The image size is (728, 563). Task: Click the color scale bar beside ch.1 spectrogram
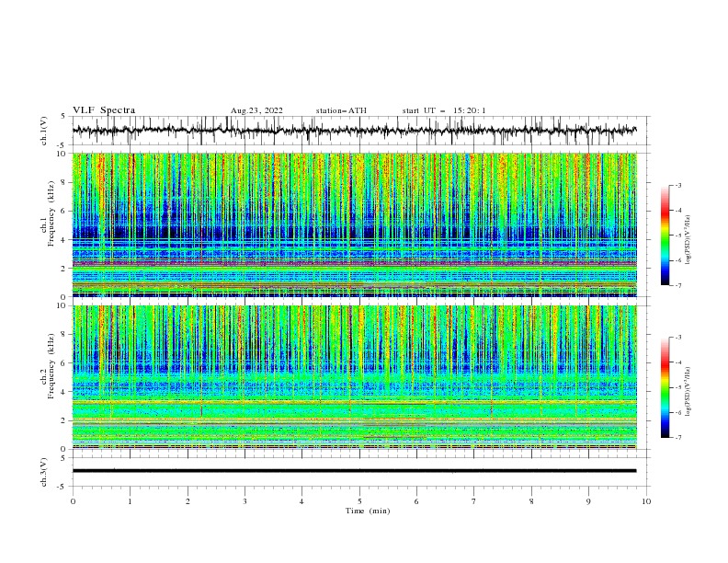tap(665, 236)
